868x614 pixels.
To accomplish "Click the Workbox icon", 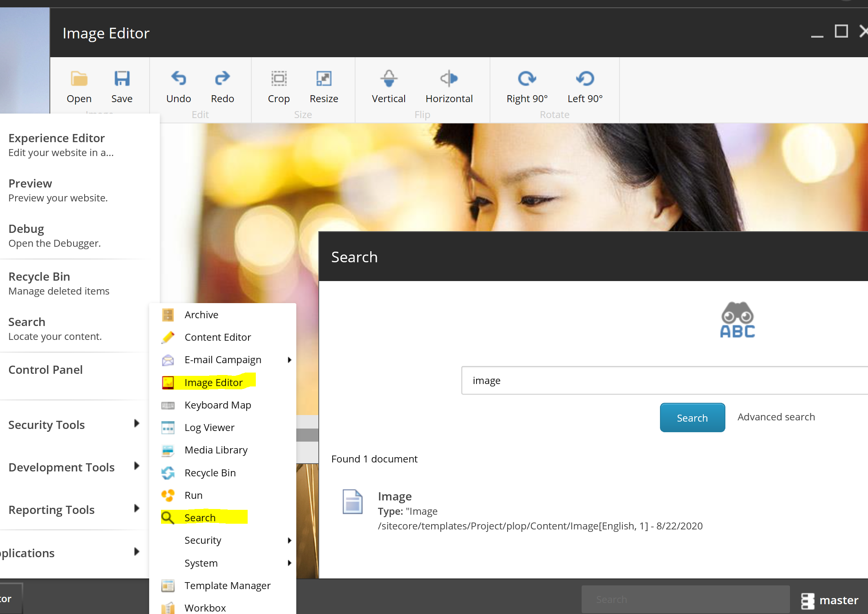I will 168,608.
